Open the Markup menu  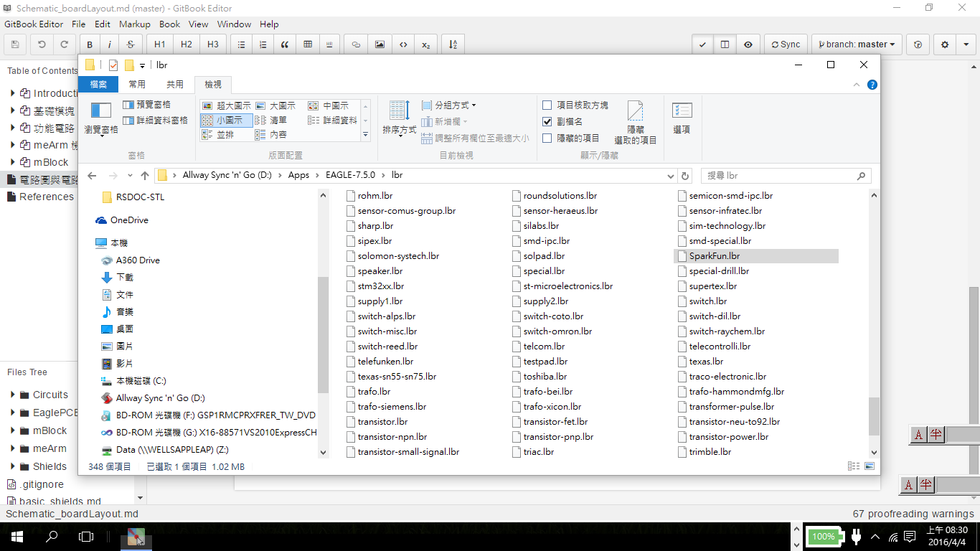(x=135, y=24)
